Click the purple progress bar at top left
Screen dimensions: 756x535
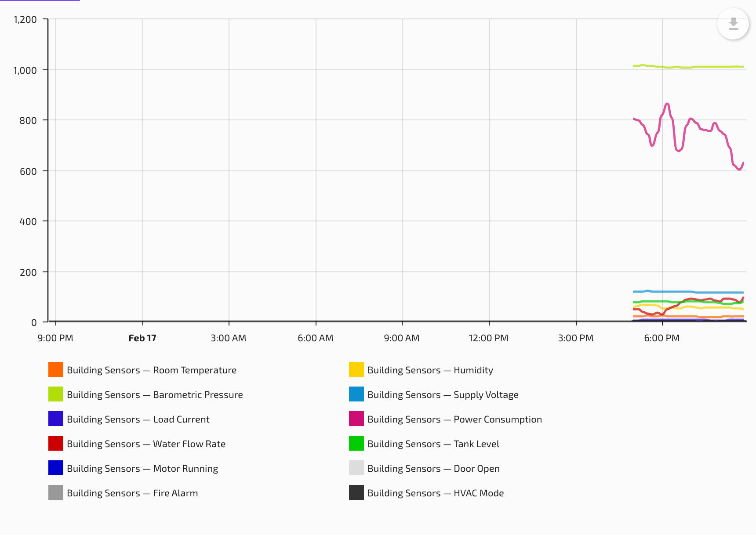coord(39,2)
